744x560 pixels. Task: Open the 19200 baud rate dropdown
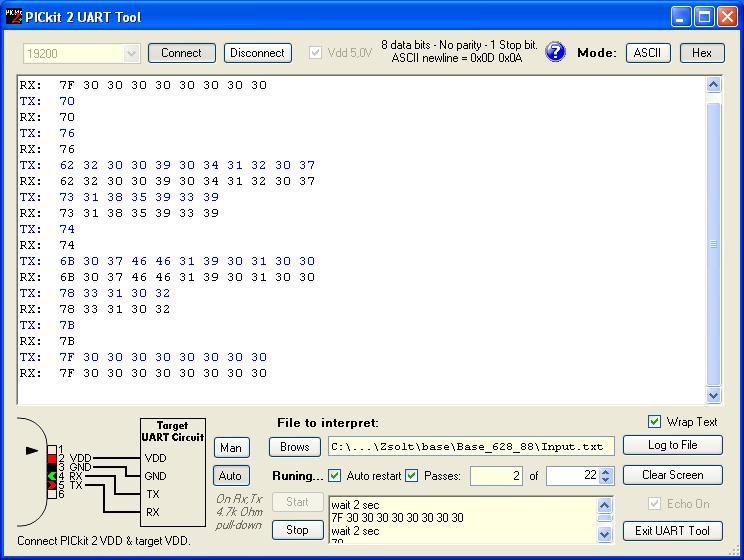click(131, 53)
